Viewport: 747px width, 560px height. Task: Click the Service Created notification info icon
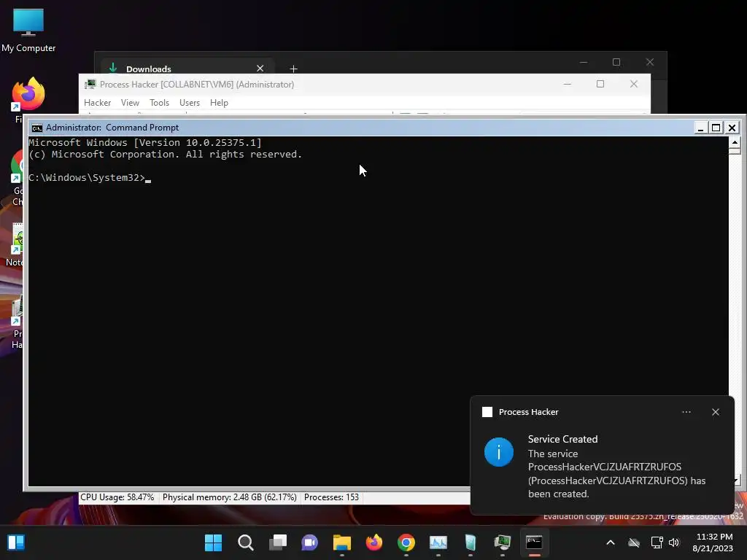click(x=499, y=452)
